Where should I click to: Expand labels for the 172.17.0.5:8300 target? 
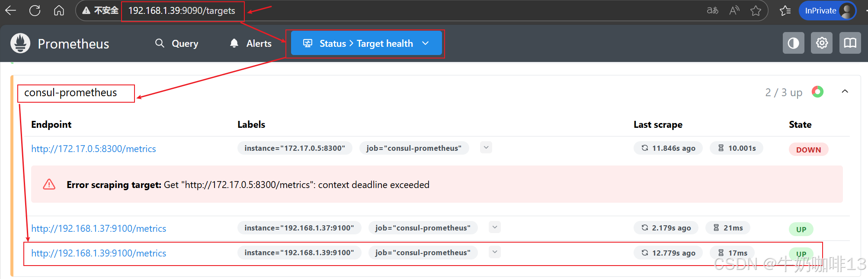486,148
